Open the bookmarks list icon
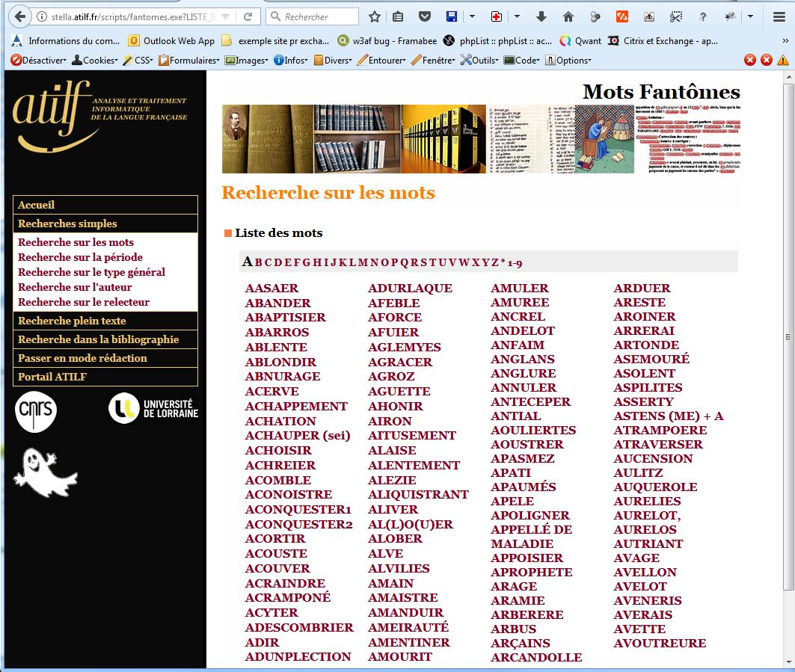The height and width of the screenshot is (672, 795). [x=399, y=16]
